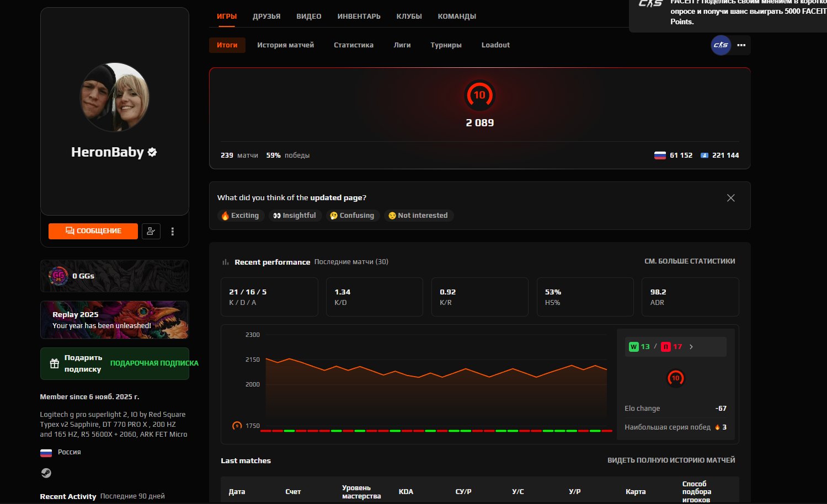Open the three-dot menu next to CS2 icon
This screenshot has height=504, width=827.
(x=741, y=45)
